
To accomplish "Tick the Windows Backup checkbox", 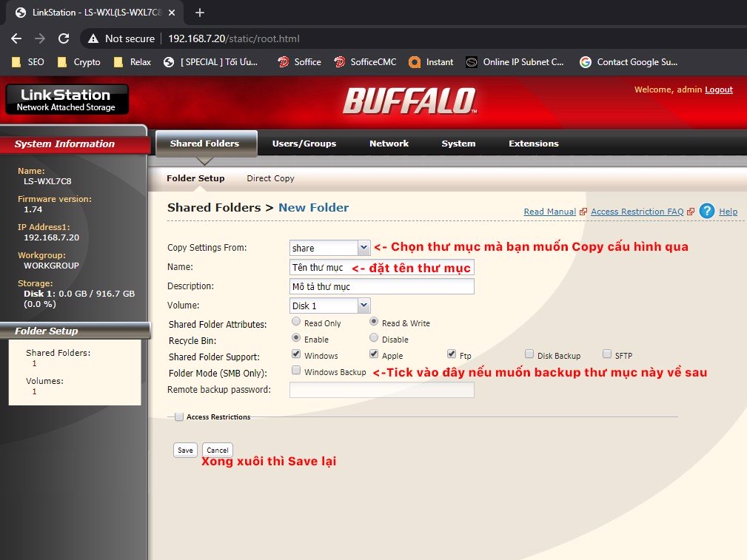I will [x=296, y=370].
